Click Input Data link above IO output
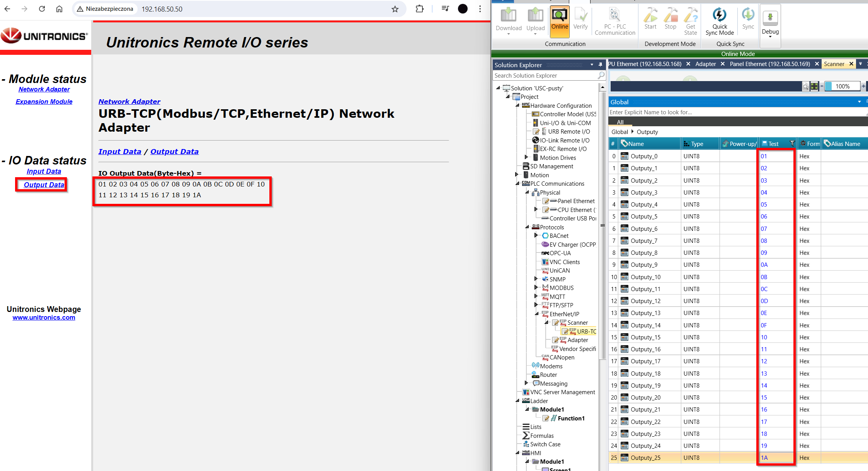868x471 pixels. (120, 152)
